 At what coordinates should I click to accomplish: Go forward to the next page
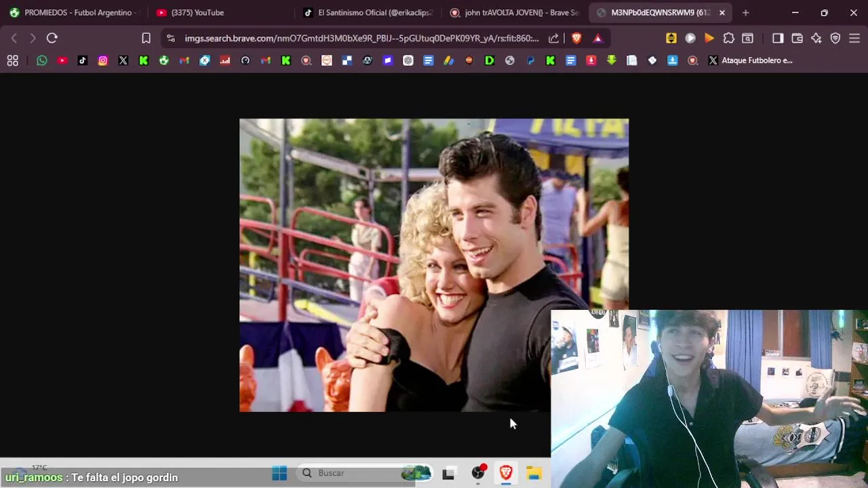(x=33, y=39)
